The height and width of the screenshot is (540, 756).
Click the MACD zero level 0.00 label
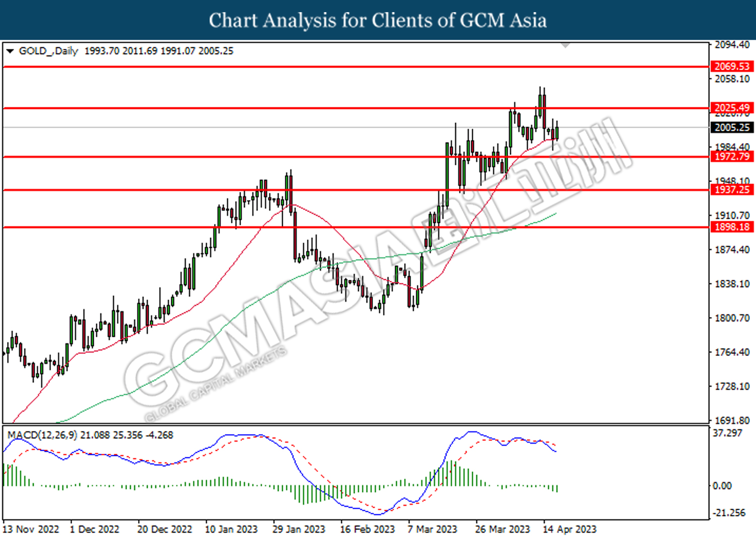coord(722,486)
